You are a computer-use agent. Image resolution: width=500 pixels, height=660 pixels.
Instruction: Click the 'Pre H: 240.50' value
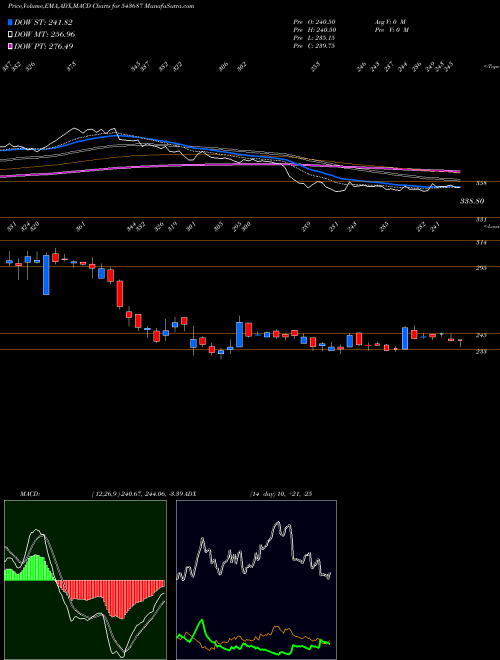pyautogui.click(x=314, y=30)
